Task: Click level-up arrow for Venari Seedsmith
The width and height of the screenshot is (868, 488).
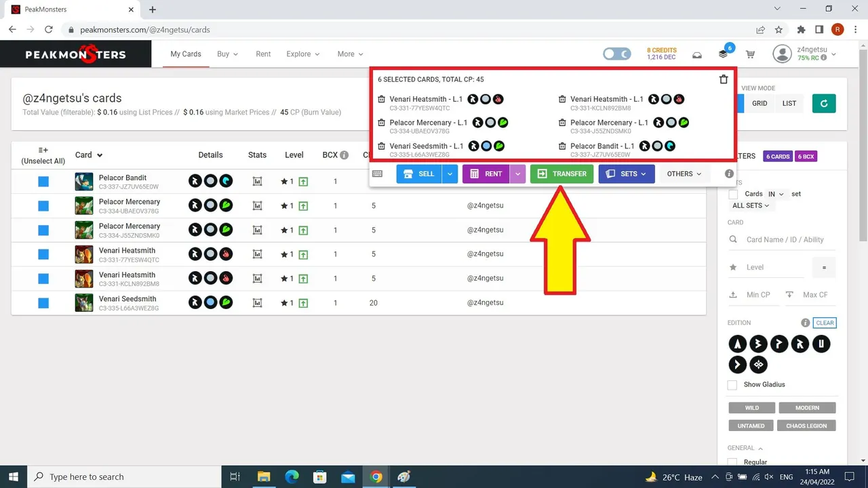Action: pos(303,303)
